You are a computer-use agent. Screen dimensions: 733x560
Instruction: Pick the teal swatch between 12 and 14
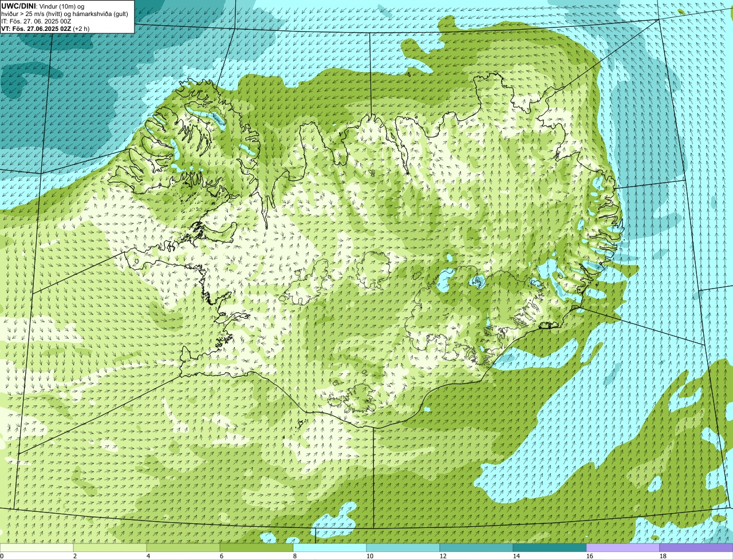click(x=476, y=547)
